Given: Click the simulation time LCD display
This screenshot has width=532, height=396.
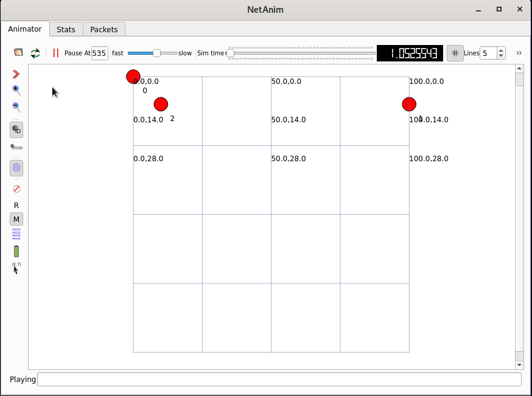Looking at the screenshot, I should [410, 54].
